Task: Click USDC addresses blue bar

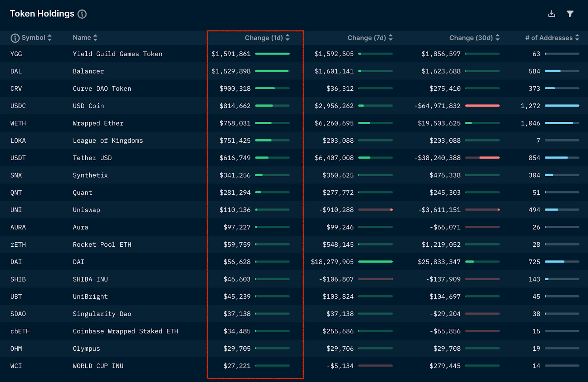Action: pyautogui.click(x=562, y=106)
